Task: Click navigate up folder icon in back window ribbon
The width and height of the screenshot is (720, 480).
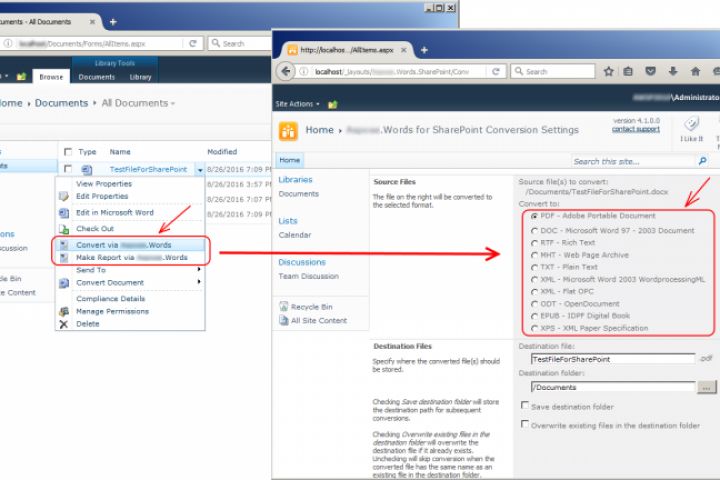Action: [21, 77]
